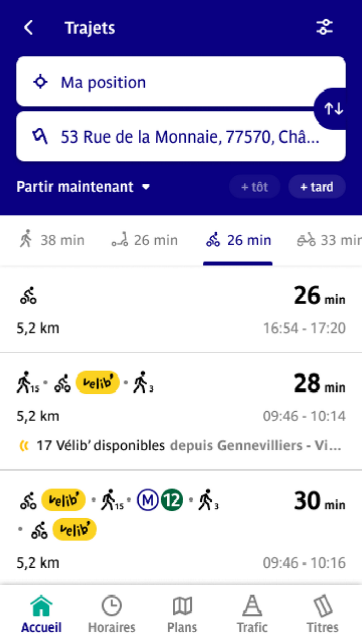Open the Plans map icon
The image size is (362, 644).
click(x=182, y=606)
